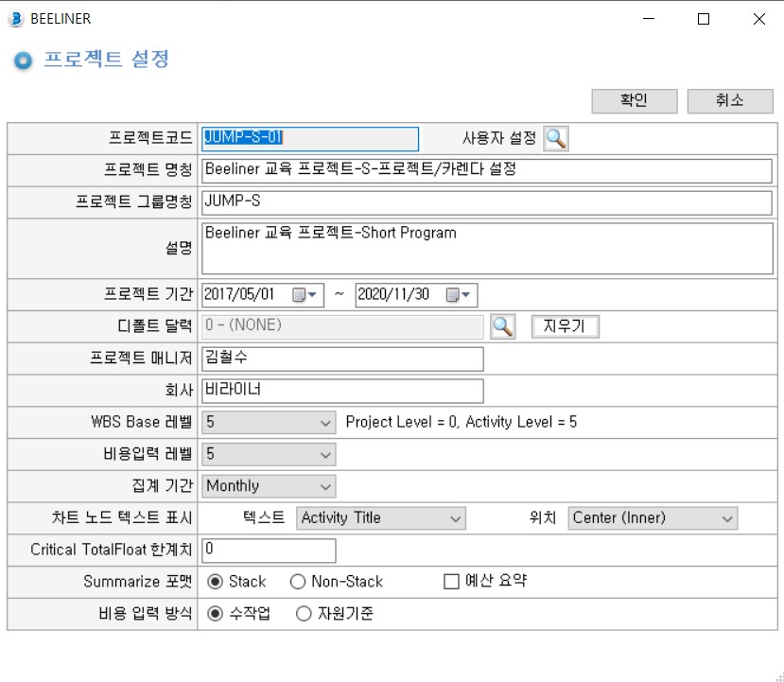
Task: Select the Non-Stack radio option
Action: tap(298, 582)
